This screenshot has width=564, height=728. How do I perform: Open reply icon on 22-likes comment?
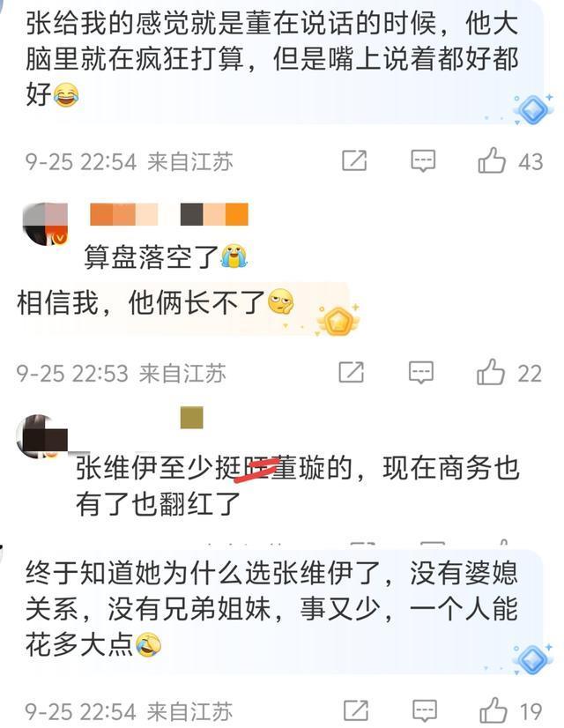tap(420, 373)
